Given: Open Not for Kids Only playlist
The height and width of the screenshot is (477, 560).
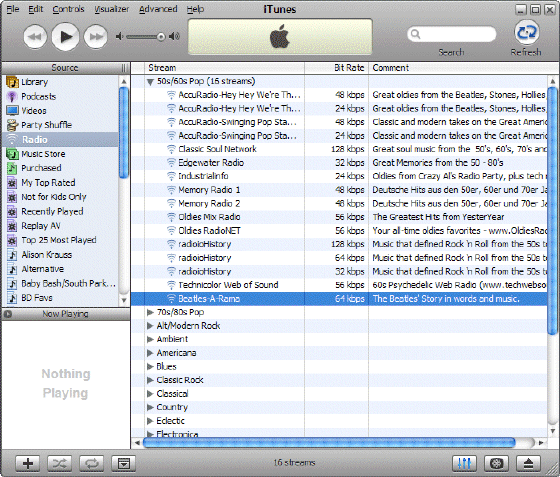Looking at the screenshot, I should coord(60,197).
